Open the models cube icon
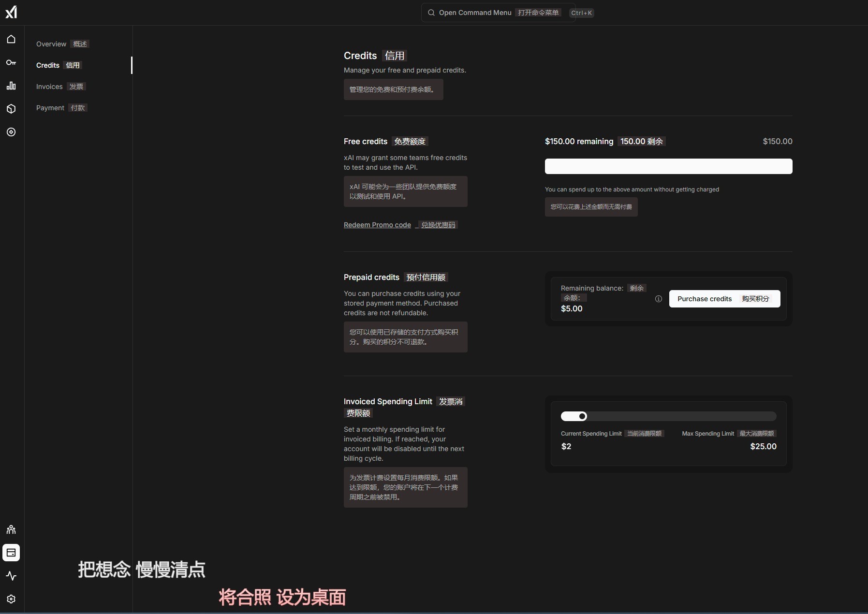Image resolution: width=868 pixels, height=614 pixels. [11, 109]
